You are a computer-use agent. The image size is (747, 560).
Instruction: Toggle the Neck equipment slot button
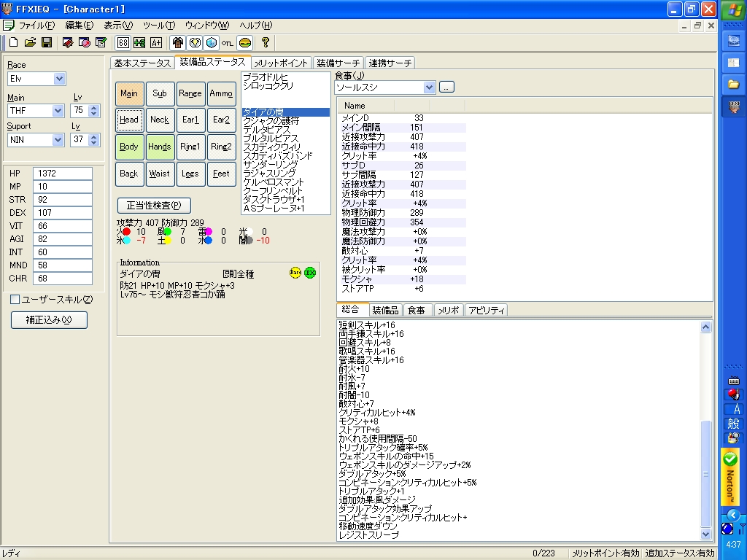pos(160,120)
